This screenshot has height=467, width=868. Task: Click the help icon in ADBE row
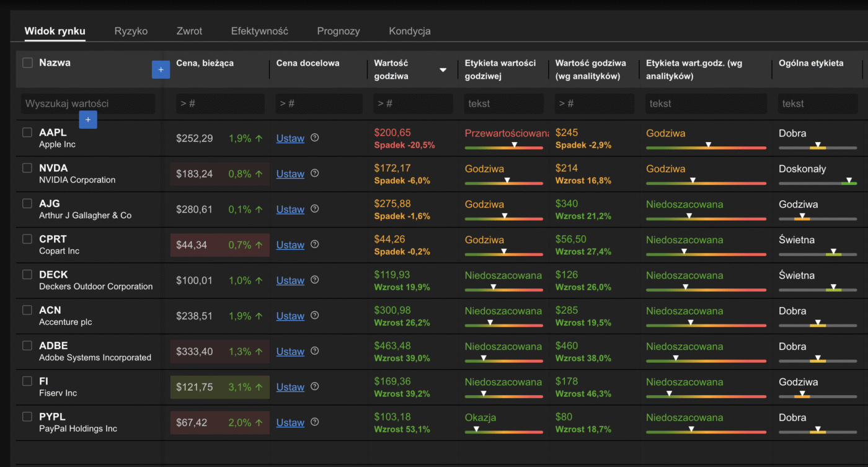(x=314, y=351)
